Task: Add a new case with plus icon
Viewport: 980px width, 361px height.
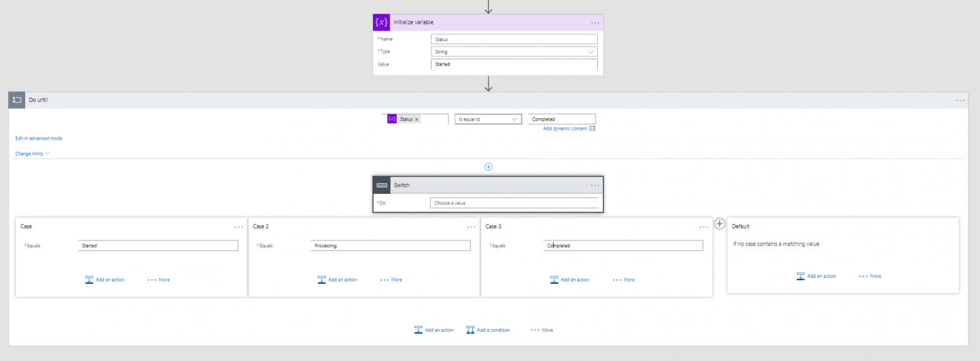Action: tap(720, 224)
